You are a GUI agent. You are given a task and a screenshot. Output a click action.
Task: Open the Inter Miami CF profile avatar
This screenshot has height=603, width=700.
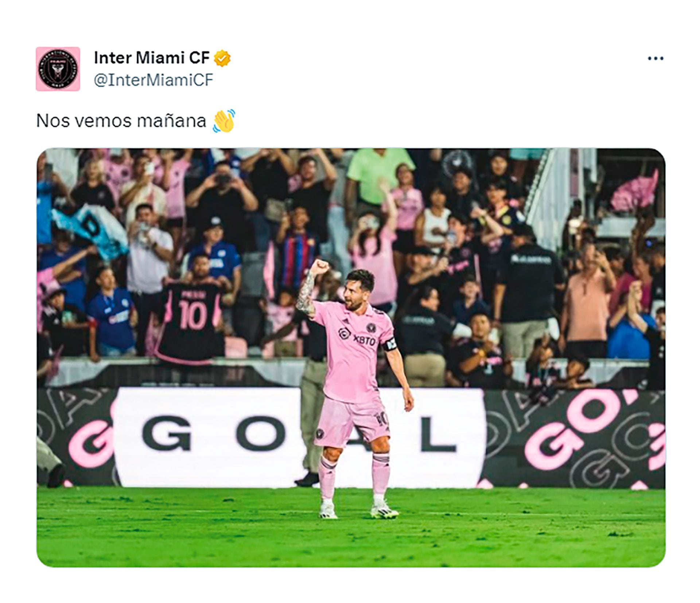[58, 69]
